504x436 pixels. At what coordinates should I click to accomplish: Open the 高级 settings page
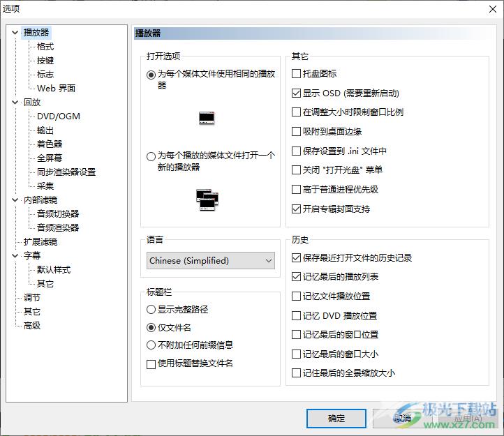click(32, 326)
